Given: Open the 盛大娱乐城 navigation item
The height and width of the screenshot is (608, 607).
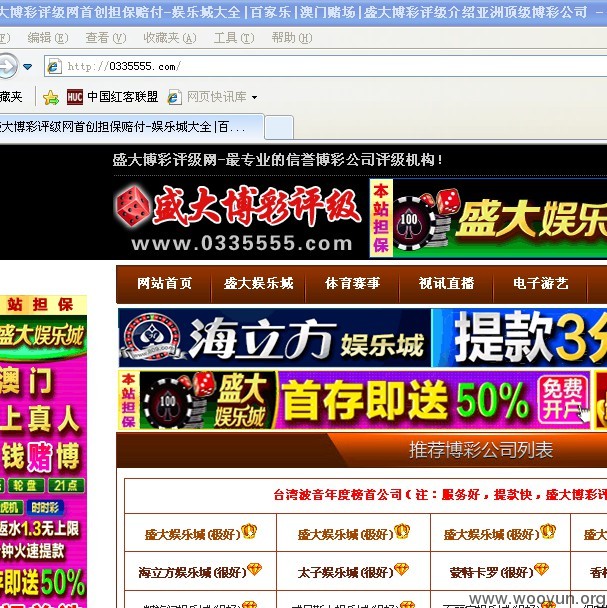Looking at the screenshot, I should pos(258,283).
